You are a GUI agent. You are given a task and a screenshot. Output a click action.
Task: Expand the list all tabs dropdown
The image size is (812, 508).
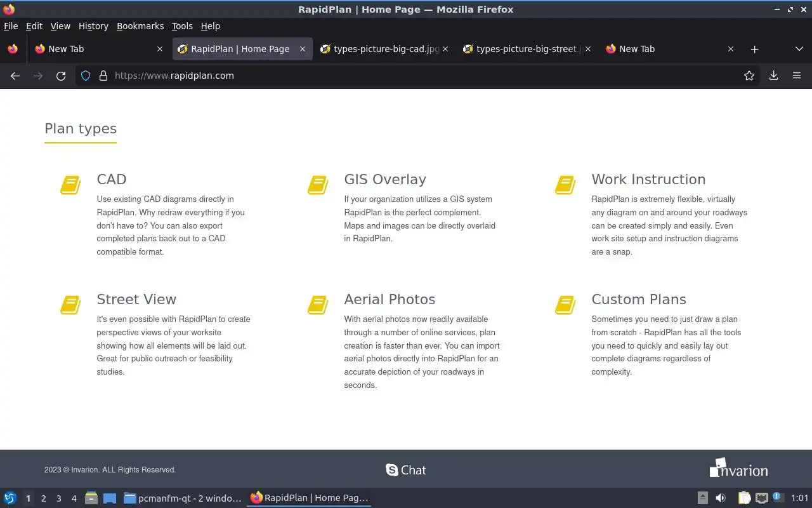point(799,49)
